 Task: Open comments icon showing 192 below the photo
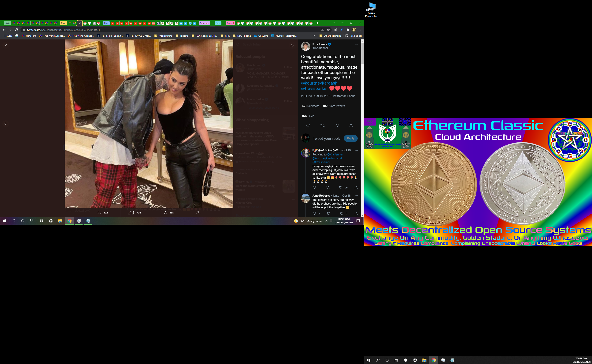coord(99,213)
